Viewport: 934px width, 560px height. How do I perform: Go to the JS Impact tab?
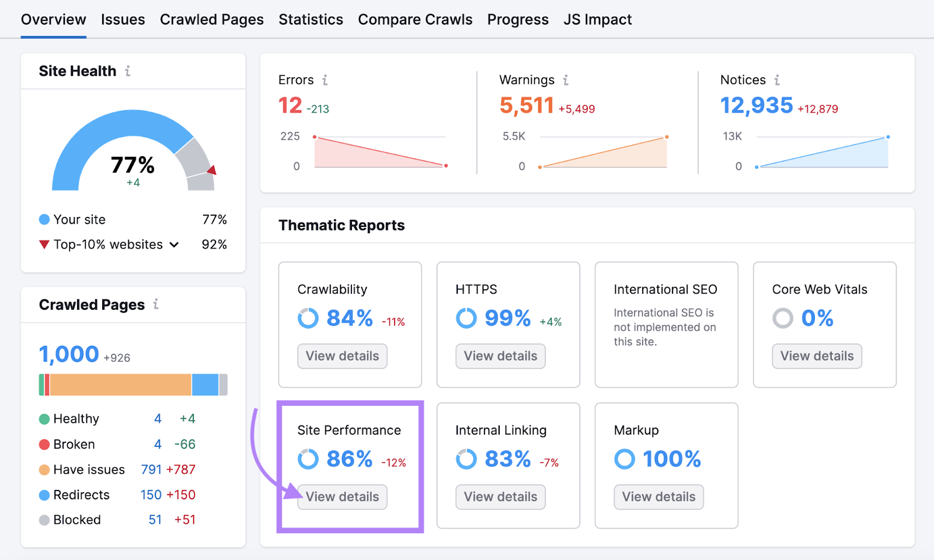[x=597, y=19]
